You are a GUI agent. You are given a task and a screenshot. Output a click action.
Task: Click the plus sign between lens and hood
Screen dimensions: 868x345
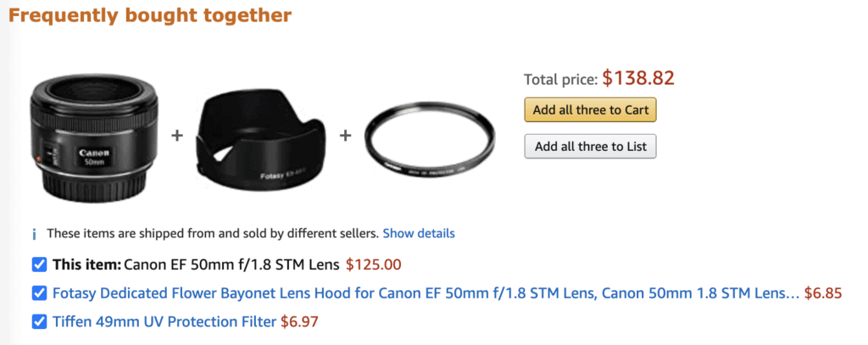pos(177,136)
